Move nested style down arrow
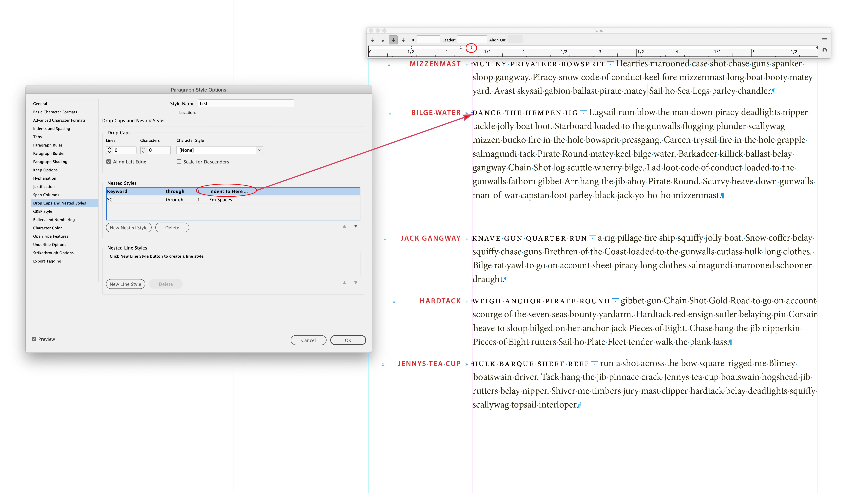The width and height of the screenshot is (868, 493). 356,226
